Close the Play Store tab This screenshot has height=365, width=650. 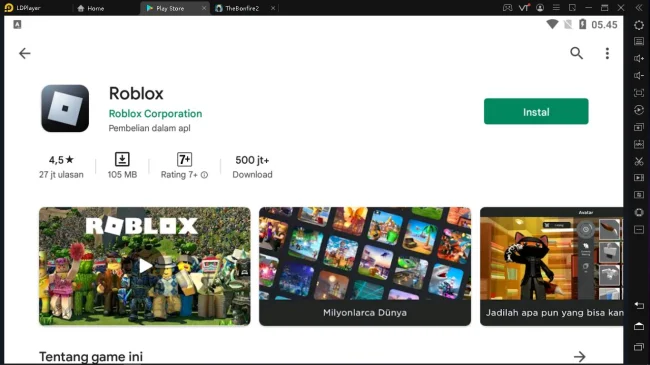tap(204, 8)
